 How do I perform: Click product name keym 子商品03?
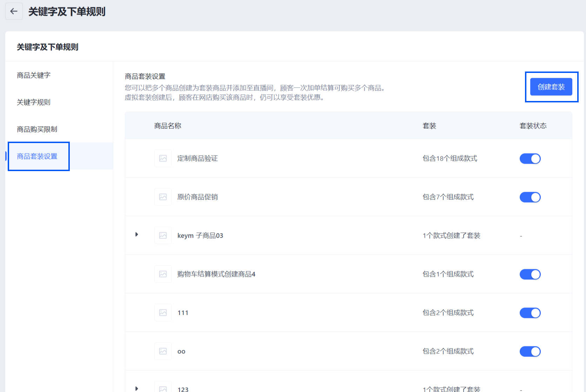point(200,236)
